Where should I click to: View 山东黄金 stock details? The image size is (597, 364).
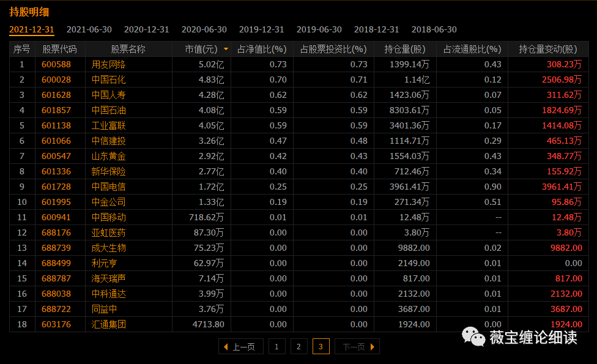pos(108,156)
